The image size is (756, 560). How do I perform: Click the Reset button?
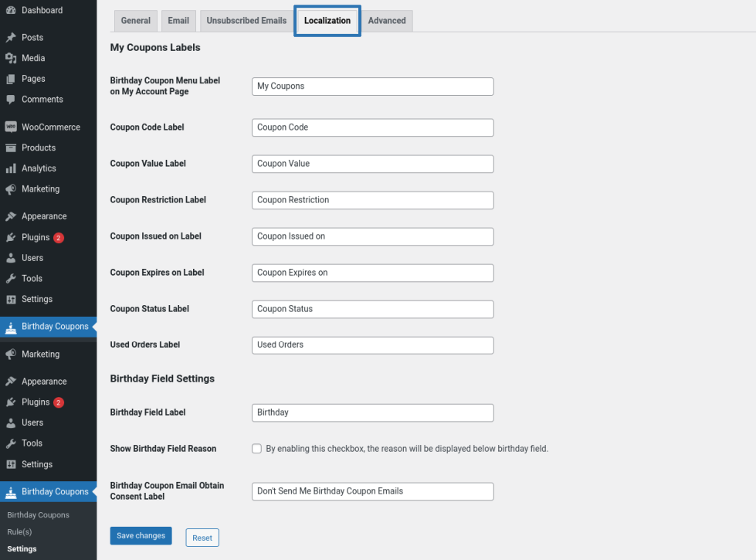[202, 538]
